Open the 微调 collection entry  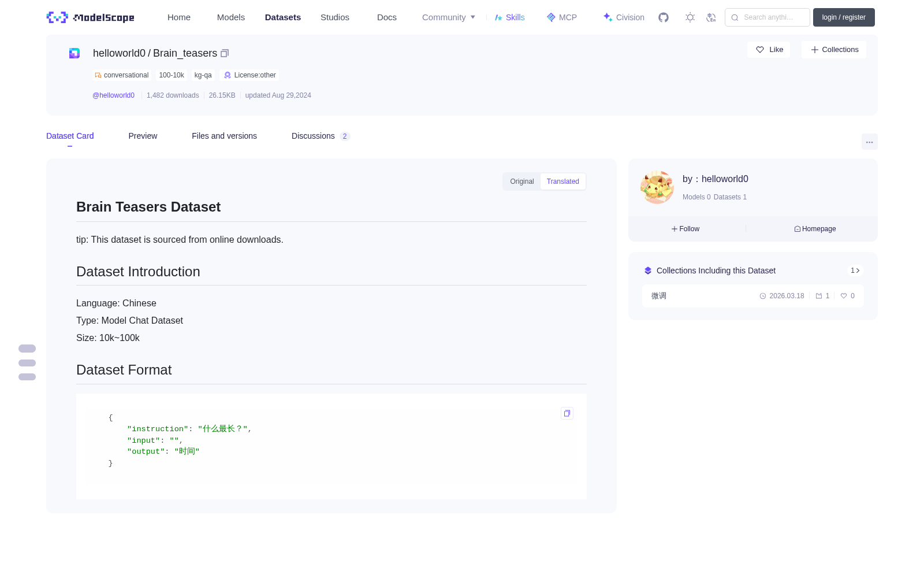753,296
